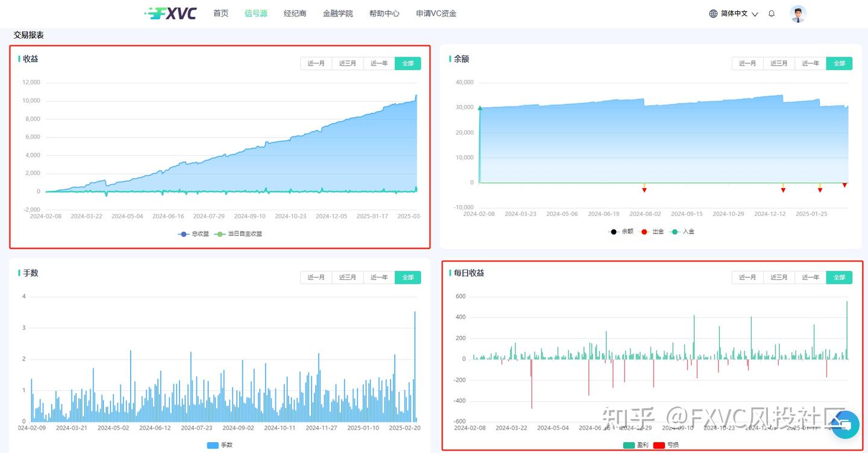Click 全部 button in 每日收益 chart
Screen dimensions: 868x453
(x=839, y=277)
